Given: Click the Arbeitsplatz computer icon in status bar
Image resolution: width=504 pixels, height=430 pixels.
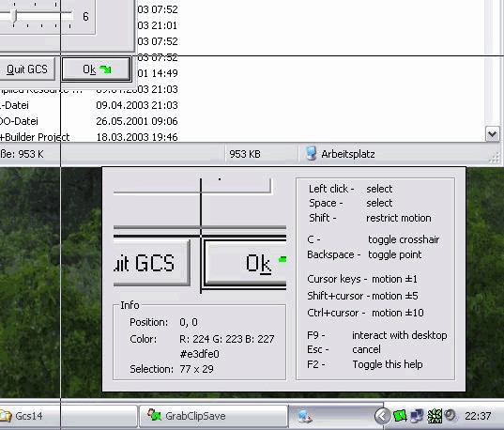Looking at the screenshot, I should tap(311, 153).
